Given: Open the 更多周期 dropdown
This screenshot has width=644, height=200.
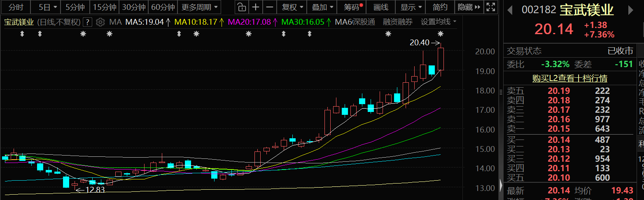Looking at the screenshot, I should tap(200, 7).
